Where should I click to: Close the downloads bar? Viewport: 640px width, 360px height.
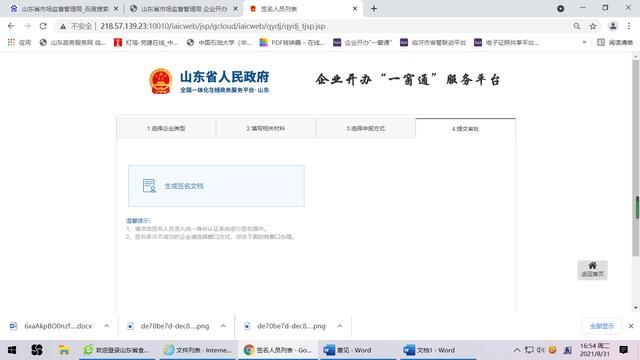(631, 326)
